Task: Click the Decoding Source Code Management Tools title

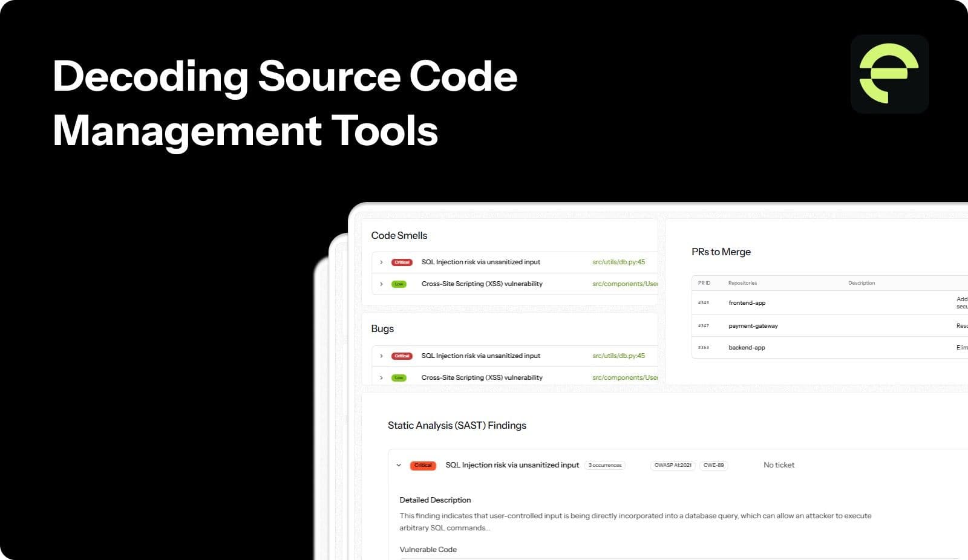Action: point(285,103)
